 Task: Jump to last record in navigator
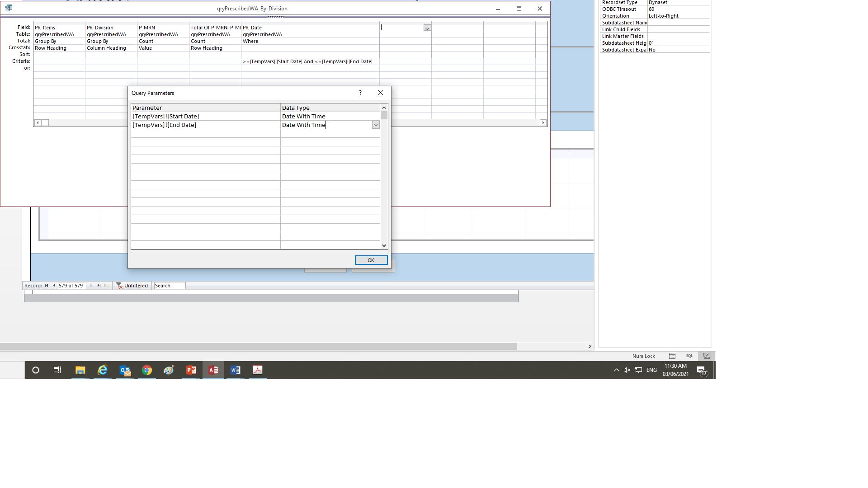[99, 286]
